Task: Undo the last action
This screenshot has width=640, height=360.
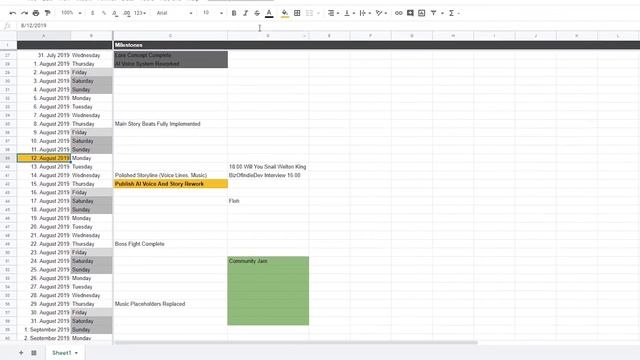Action: tap(13, 13)
